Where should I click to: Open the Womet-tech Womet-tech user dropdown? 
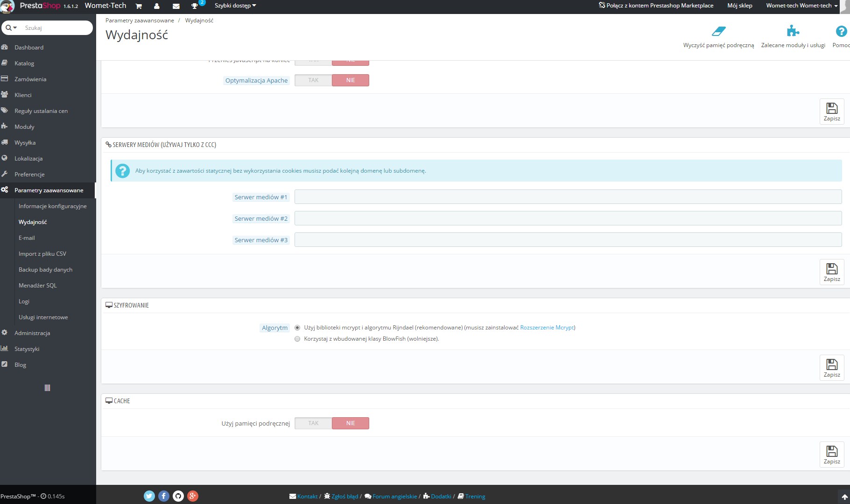[801, 6]
